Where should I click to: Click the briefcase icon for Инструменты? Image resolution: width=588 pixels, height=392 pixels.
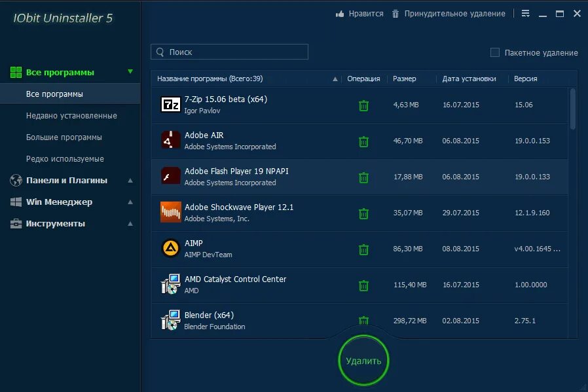coord(15,223)
